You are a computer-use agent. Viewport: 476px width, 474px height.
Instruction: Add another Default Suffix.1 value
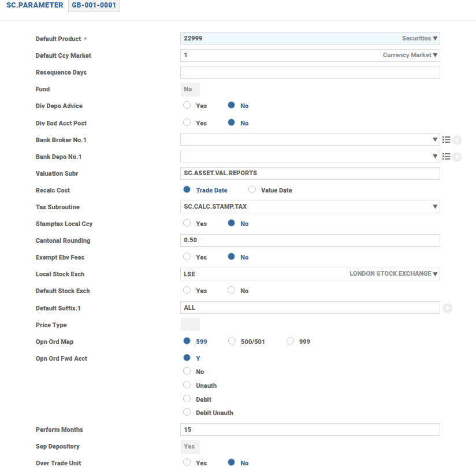[x=448, y=308]
